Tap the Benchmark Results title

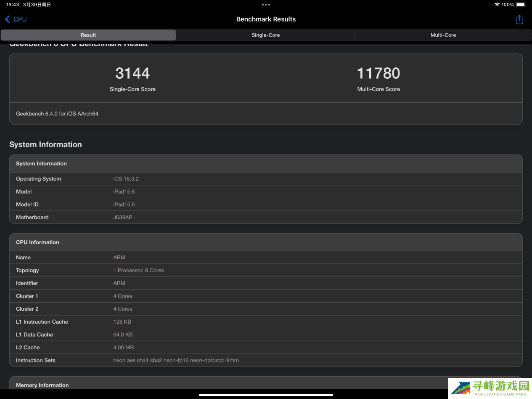(x=266, y=19)
